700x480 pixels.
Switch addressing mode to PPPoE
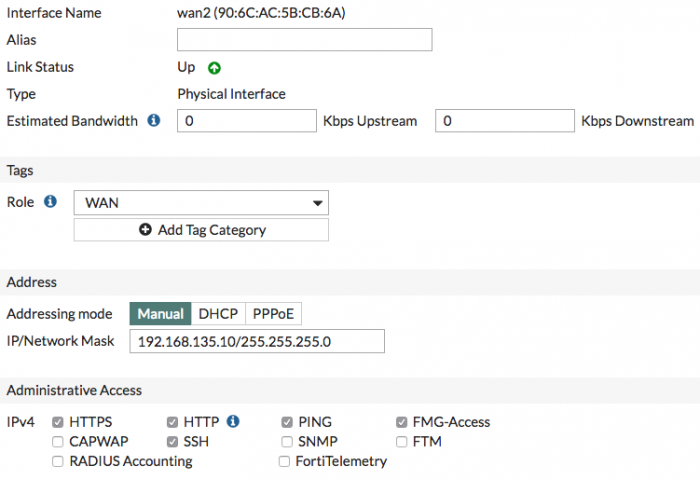tap(273, 314)
